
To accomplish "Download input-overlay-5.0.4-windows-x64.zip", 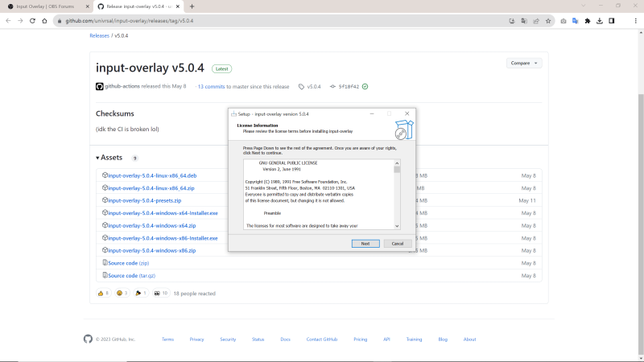I will click(x=151, y=226).
